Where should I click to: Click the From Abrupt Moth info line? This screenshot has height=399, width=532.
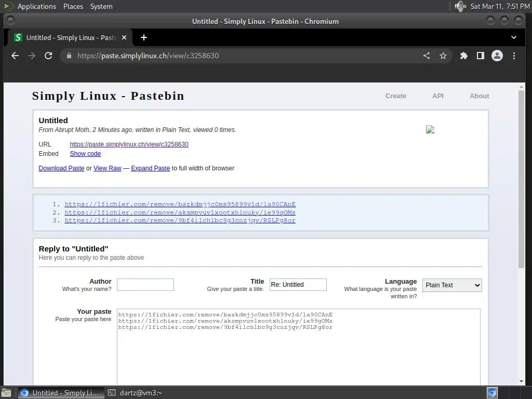coord(137,130)
